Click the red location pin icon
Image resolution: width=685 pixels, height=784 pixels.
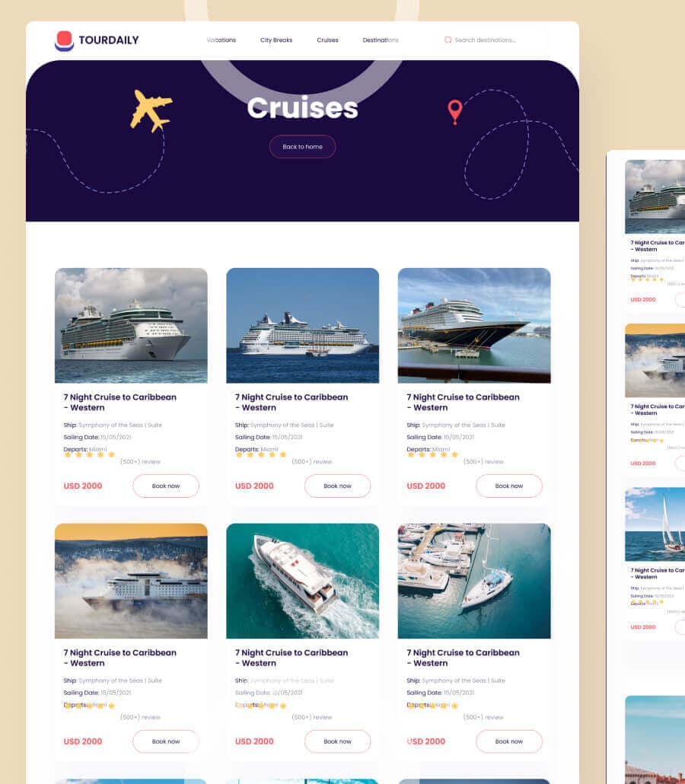[x=455, y=112]
